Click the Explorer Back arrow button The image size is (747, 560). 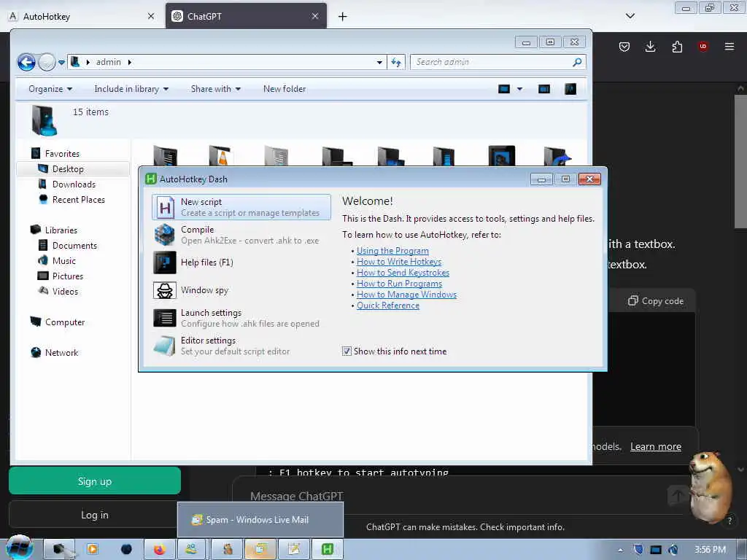pyautogui.click(x=27, y=62)
